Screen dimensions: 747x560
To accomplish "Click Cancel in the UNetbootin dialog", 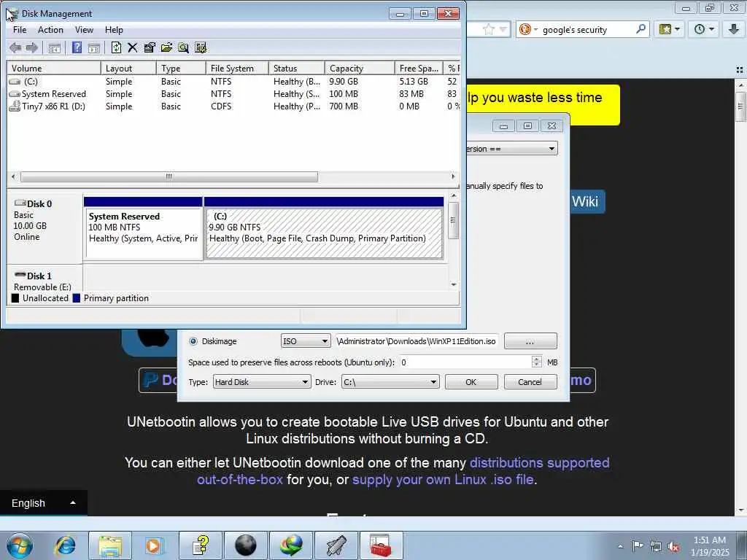I will pyautogui.click(x=530, y=382).
